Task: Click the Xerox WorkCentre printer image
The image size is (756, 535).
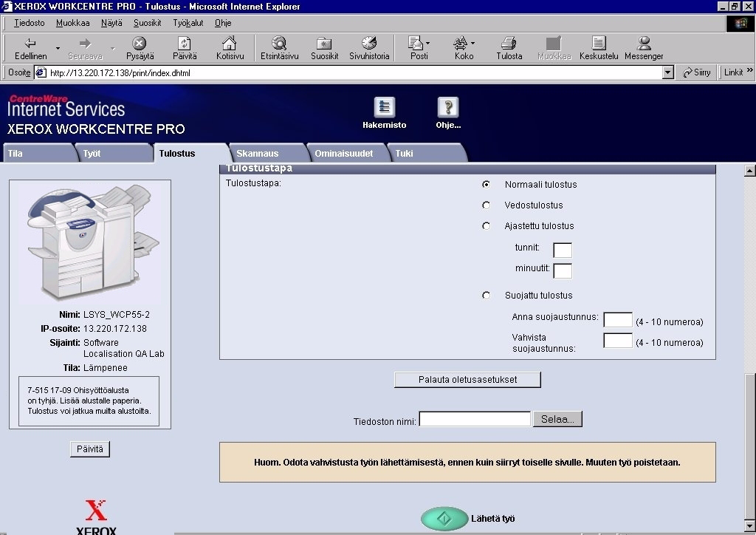Action: click(x=92, y=241)
